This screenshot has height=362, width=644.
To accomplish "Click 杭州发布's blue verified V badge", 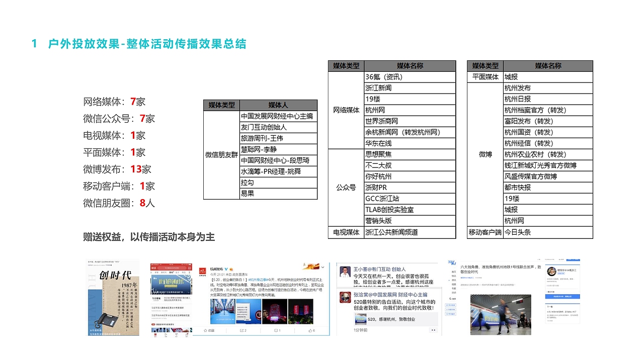I will [x=226, y=268].
